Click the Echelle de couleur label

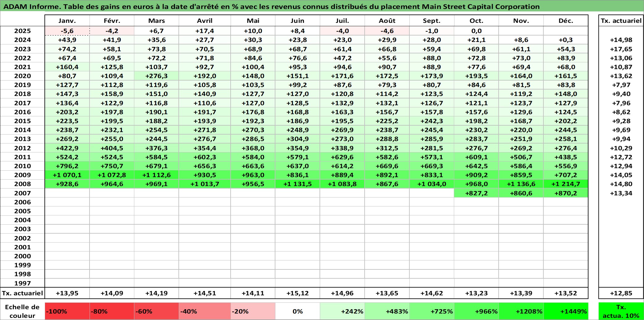click(22, 311)
